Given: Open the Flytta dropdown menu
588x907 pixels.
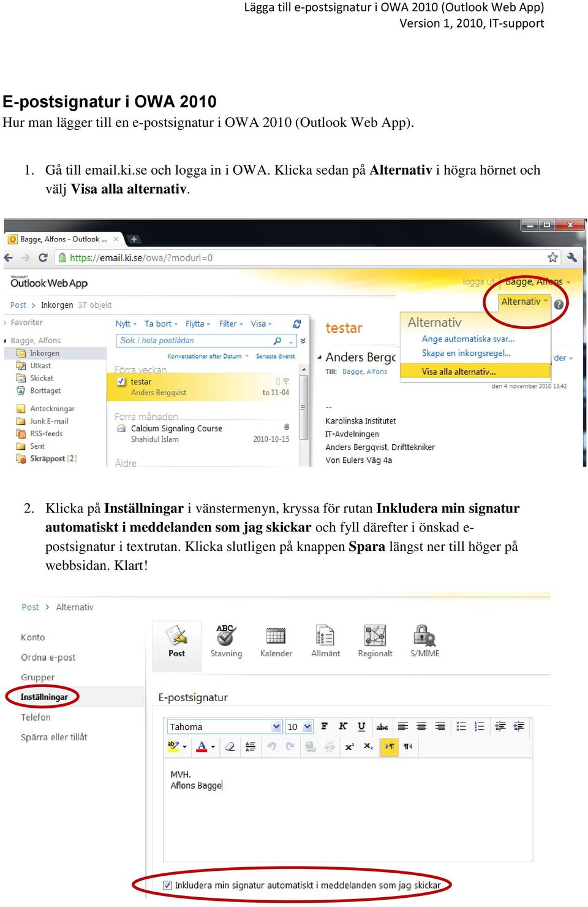Looking at the screenshot, I should click(198, 324).
